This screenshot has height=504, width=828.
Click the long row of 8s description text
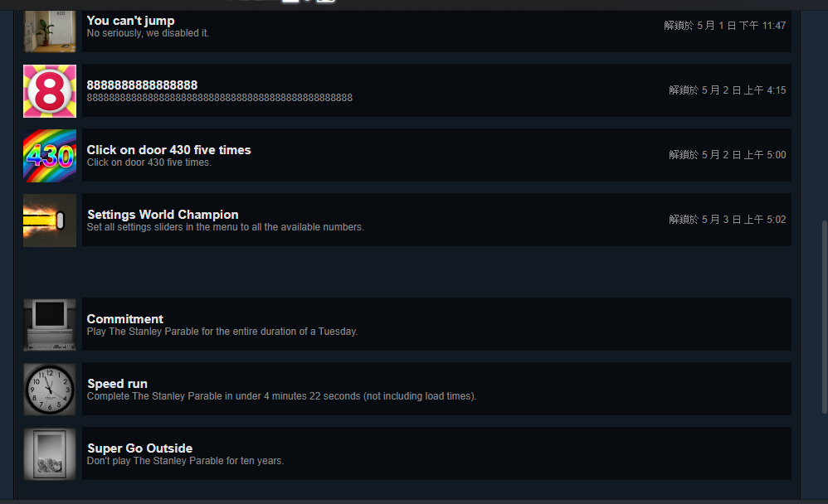[x=220, y=98]
